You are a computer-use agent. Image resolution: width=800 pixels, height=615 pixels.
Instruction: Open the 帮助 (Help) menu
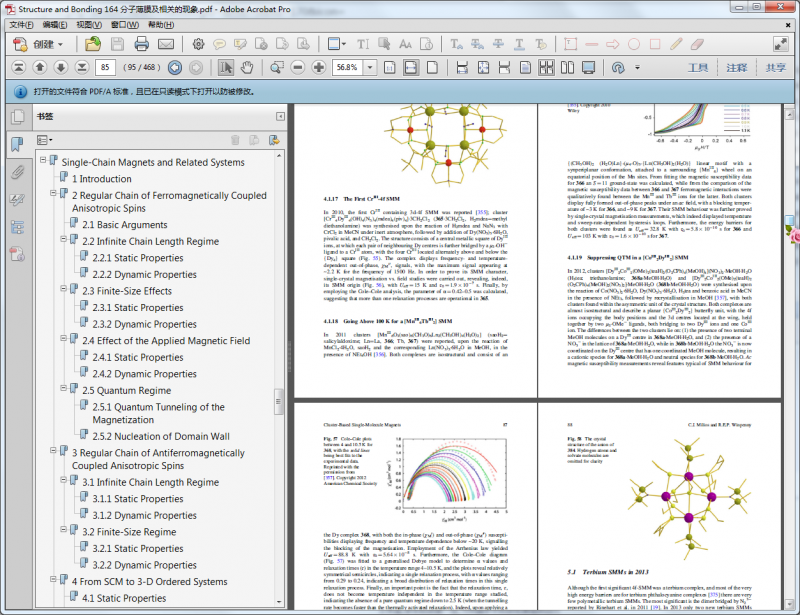(161, 23)
